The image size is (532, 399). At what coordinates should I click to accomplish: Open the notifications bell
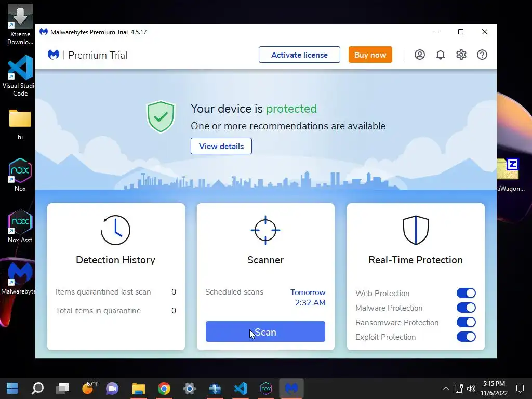pos(441,55)
